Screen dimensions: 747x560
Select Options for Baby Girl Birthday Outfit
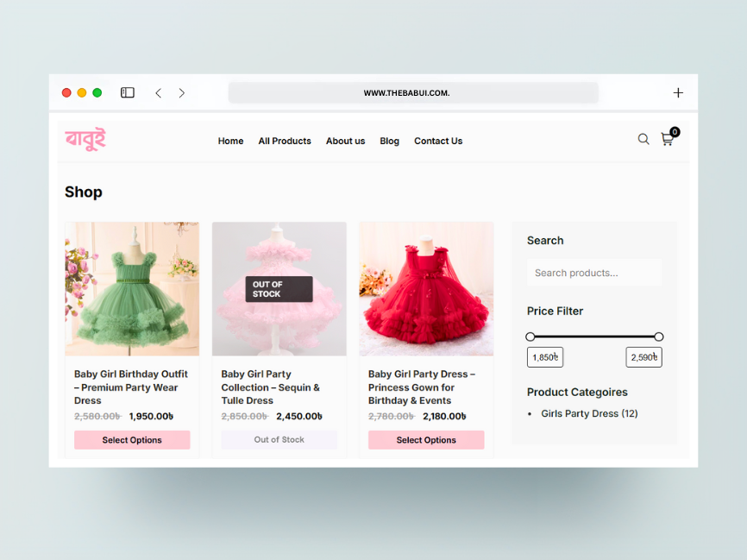pos(132,440)
